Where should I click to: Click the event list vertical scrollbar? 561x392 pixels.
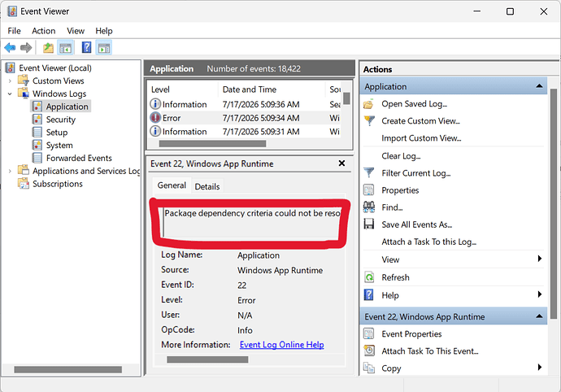coord(346,98)
